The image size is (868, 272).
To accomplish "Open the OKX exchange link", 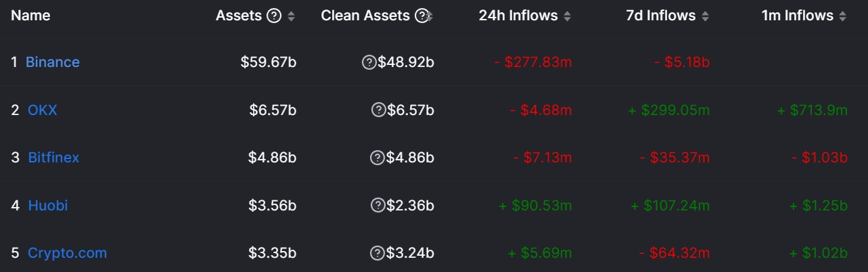I will pos(43,110).
